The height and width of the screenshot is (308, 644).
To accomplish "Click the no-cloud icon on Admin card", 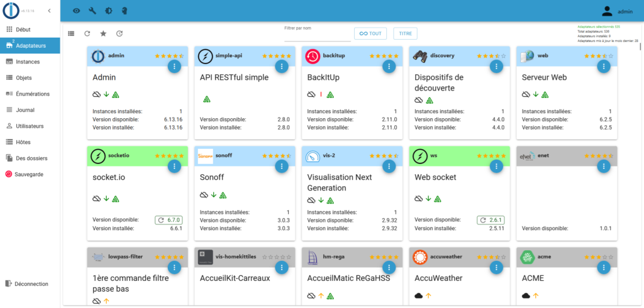I will [96, 94].
